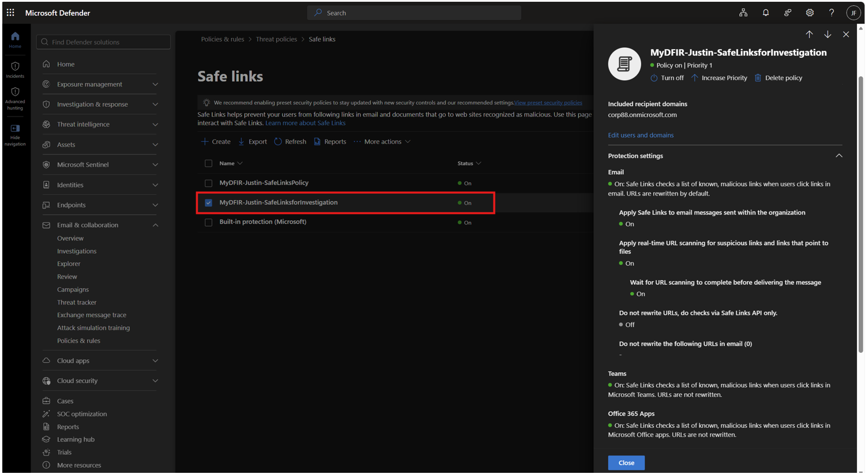Click the Learning hub icon
Image resolution: width=868 pixels, height=474 pixels.
pyautogui.click(x=46, y=439)
